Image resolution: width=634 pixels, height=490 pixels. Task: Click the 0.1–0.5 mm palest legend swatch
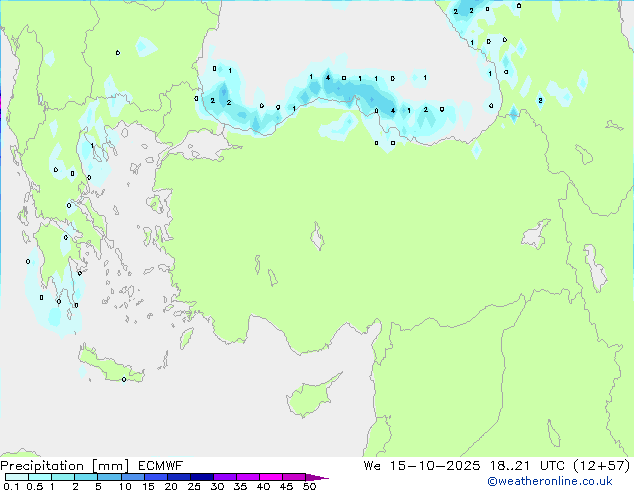(x=17, y=477)
